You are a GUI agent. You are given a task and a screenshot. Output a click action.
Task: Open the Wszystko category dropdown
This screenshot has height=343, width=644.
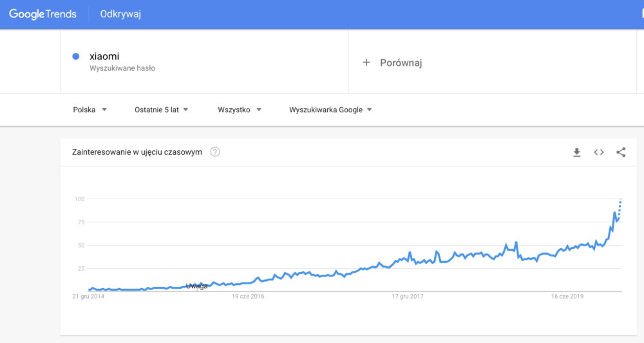coord(240,110)
